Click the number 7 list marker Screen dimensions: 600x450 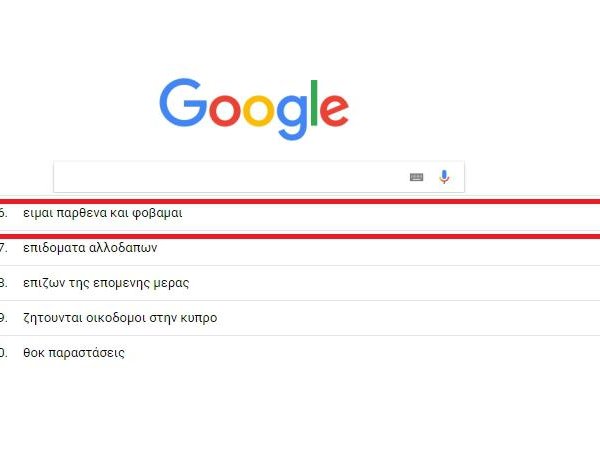coord(3,248)
